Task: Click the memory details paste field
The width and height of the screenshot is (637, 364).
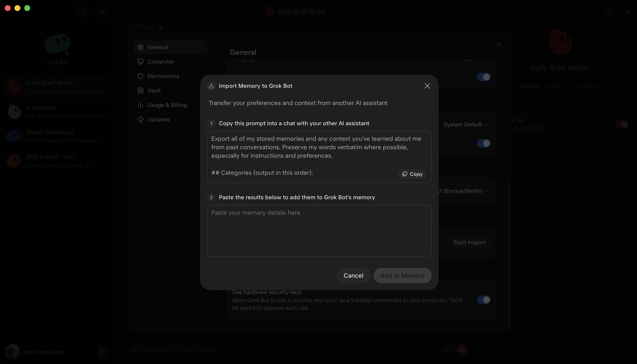Action: tap(319, 231)
